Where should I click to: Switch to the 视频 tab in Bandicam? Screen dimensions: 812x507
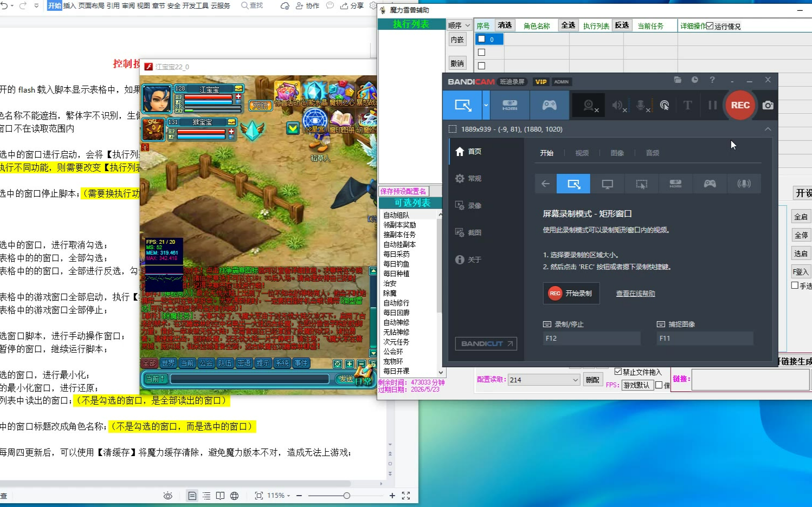coord(582,153)
